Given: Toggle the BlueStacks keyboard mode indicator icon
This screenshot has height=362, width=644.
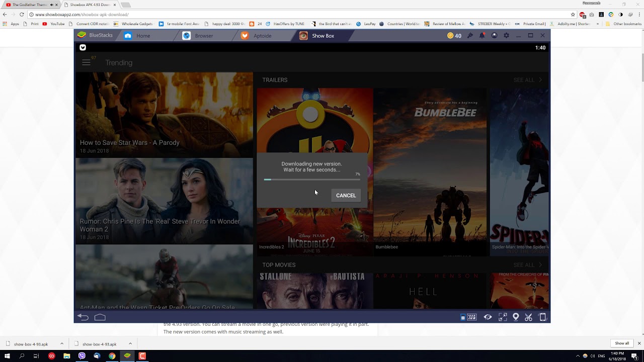Looking at the screenshot, I should click(x=463, y=317).
